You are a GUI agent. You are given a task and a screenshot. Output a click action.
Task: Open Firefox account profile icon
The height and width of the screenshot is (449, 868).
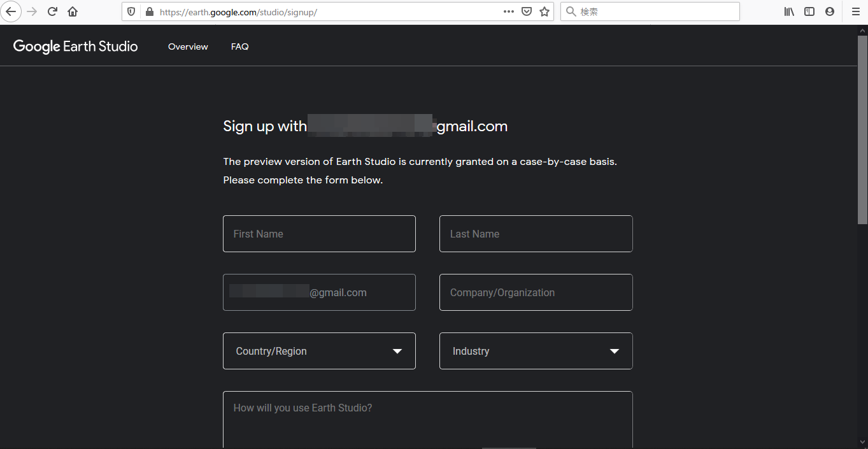pos(830,11)
